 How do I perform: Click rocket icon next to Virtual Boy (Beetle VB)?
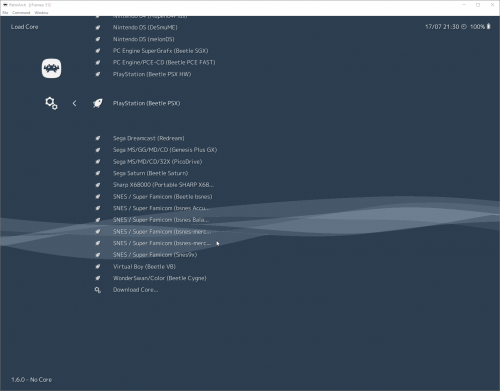click(x=98, y=267)
